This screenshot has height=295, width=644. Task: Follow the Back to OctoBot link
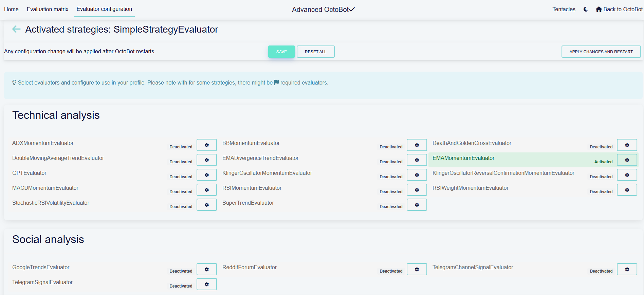pos(619,9)
